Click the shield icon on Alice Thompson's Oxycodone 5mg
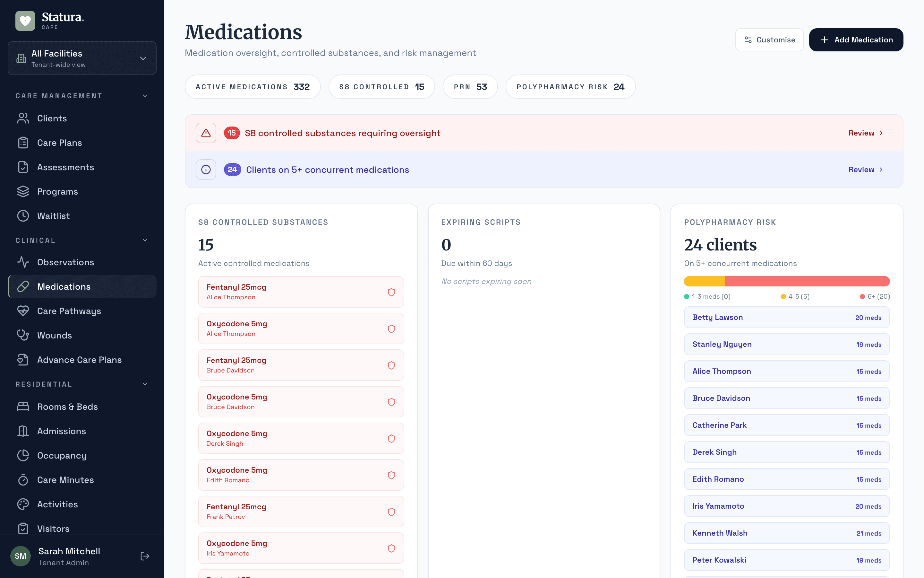This screenshot has height=578, width=924. tap(391, 329)
